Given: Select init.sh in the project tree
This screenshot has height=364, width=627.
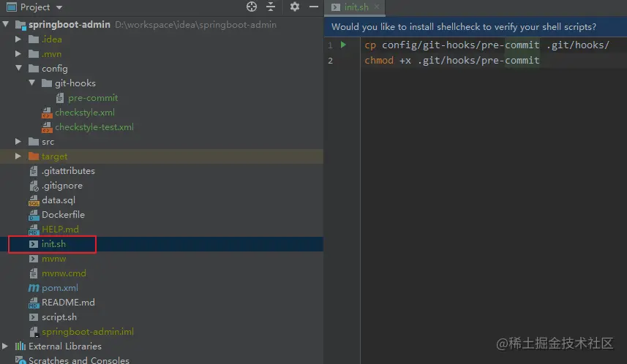Looking at the screenshot, I should pyautogui.click(x=53, y=244).
